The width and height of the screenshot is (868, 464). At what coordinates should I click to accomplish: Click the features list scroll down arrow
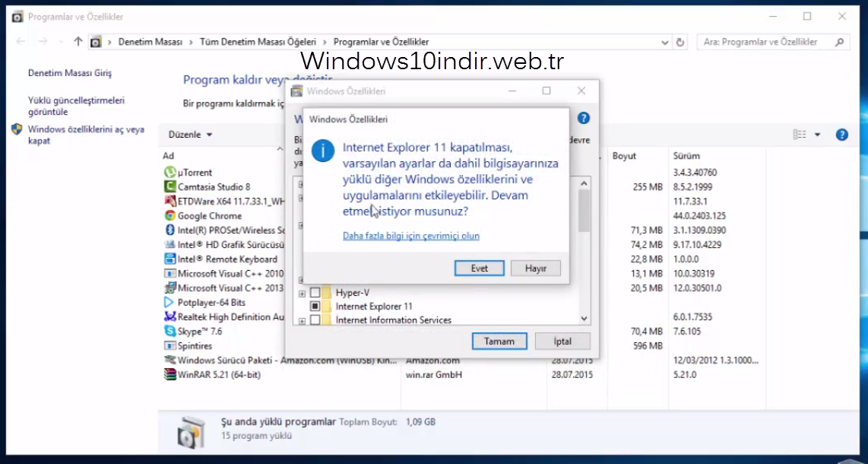point(584,319)
